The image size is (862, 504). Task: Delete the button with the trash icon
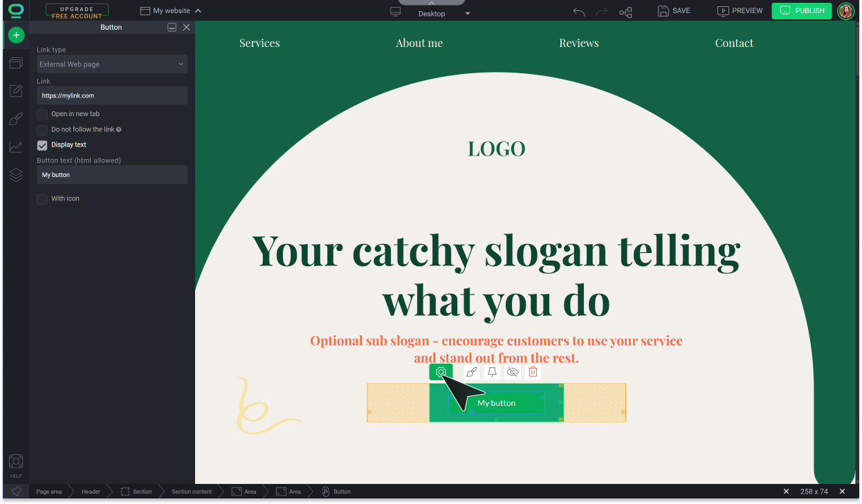[x=533, y=372]
